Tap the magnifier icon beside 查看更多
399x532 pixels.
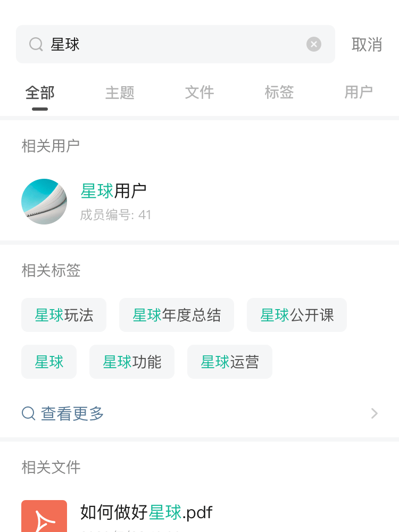click(x=29, y=413)
